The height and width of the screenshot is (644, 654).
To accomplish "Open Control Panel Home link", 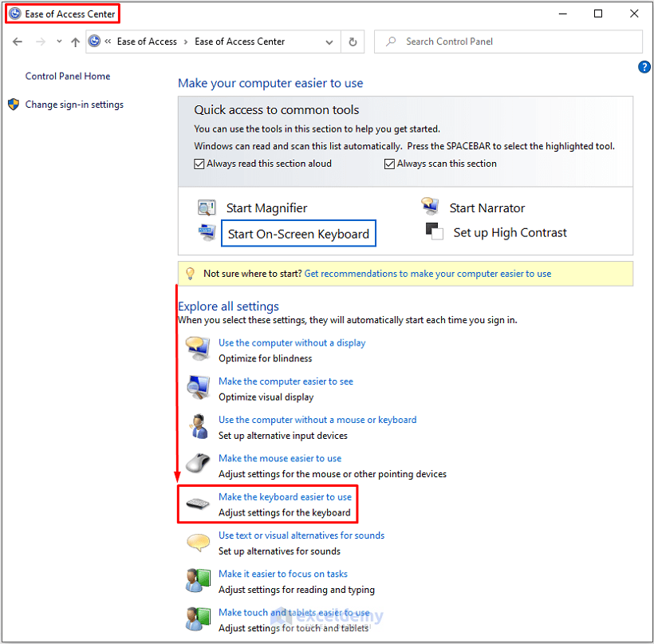I will click(68, 76).
